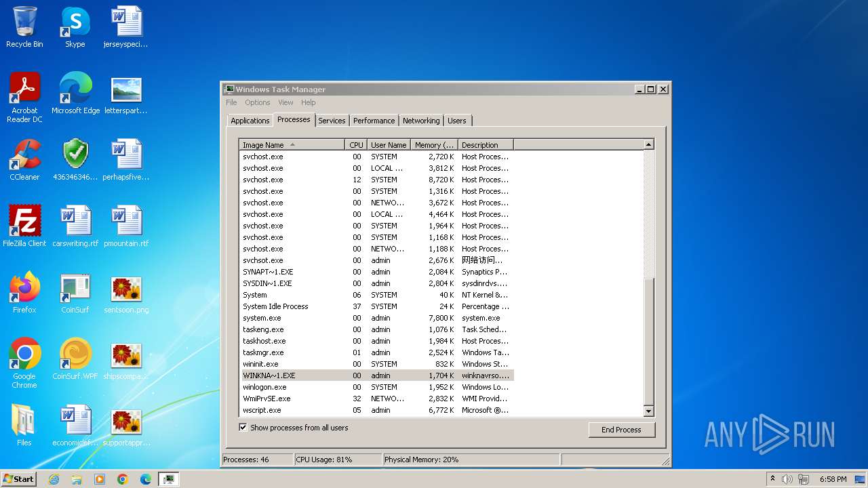This screenshot has height=488, width=868.
Task: Select the SYNAPT~1.EXE process
Action: pyautogui.click(x=376, y=272)
